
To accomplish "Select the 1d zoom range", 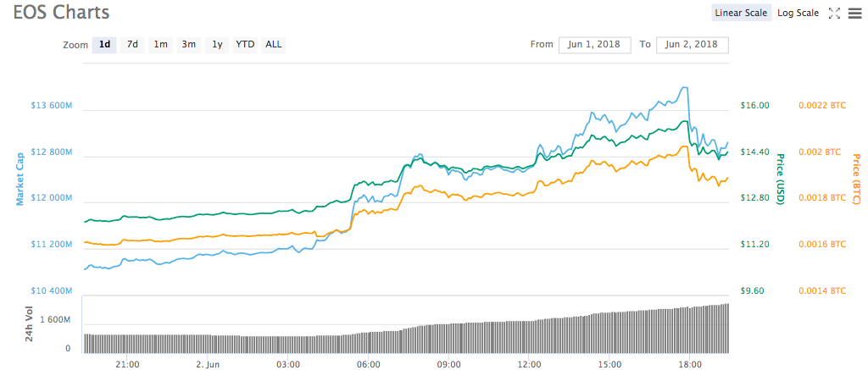I will coord(104,45).
